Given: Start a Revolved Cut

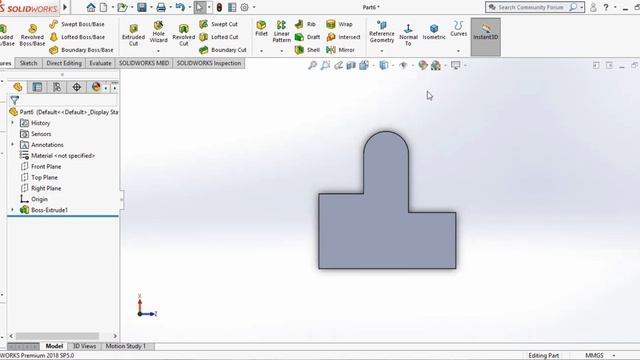Looking at the screenshot, I should (x=184, y=34).
